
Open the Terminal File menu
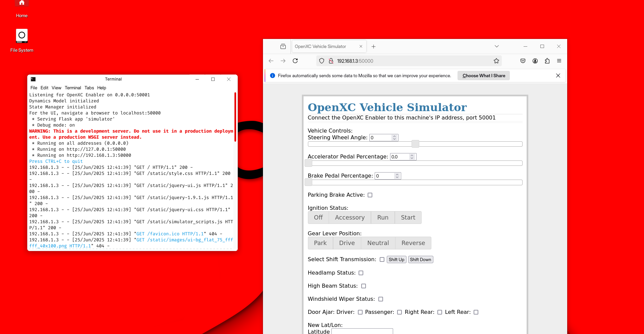pos(34,88)
